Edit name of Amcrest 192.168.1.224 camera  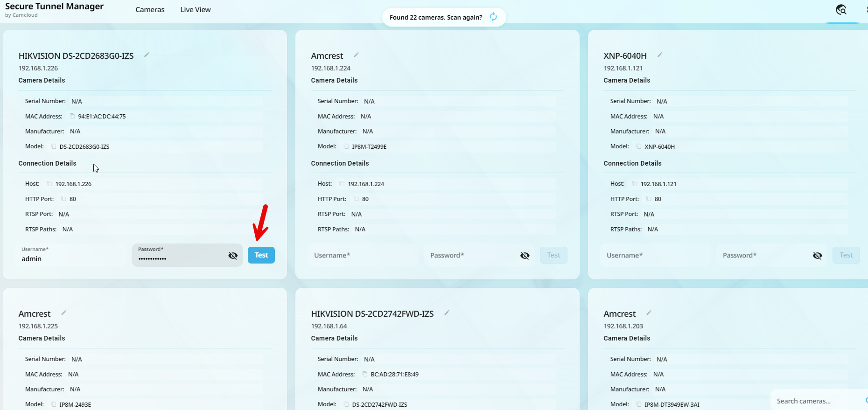356,55
